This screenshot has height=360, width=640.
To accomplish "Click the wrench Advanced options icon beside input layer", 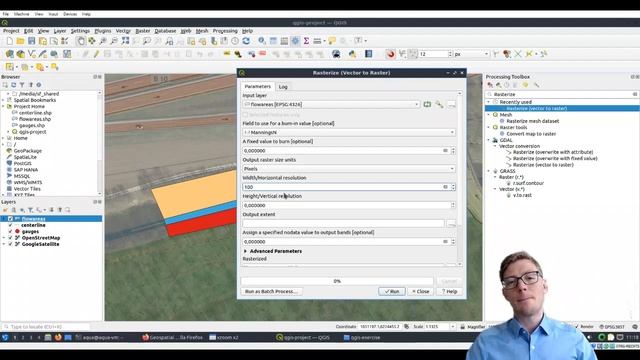I will 439,104.
